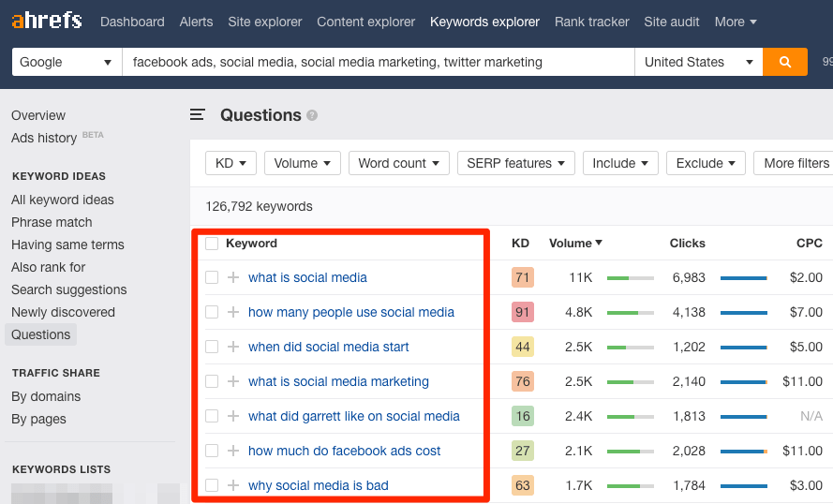This screenshot has height=504, width=833.
Task: Check the box for 'what did garrett like on social media'
Action: [212, 416]
